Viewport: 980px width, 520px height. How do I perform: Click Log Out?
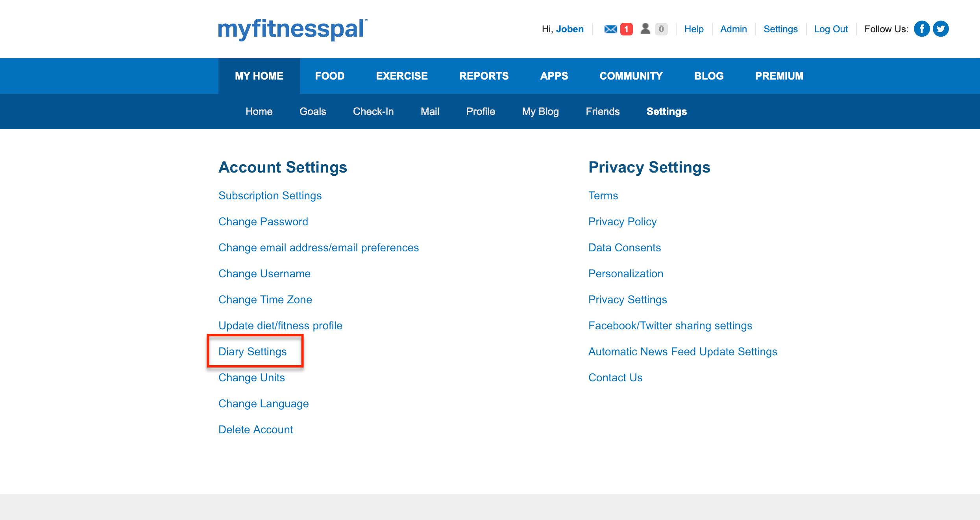831,29
